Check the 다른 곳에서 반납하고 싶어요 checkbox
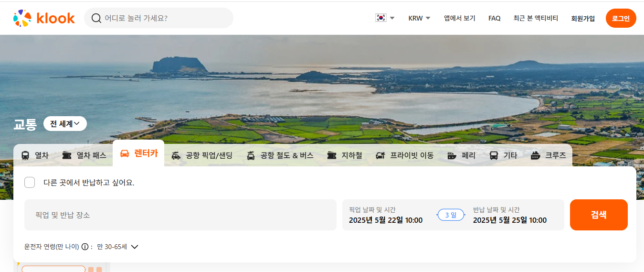 point(30,182)
